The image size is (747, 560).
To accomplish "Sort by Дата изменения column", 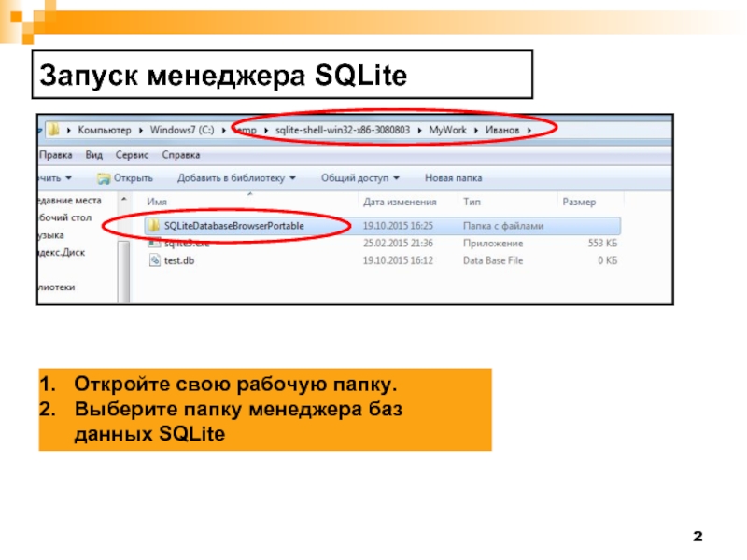I will pyautogui.click(x=400, y=202).
